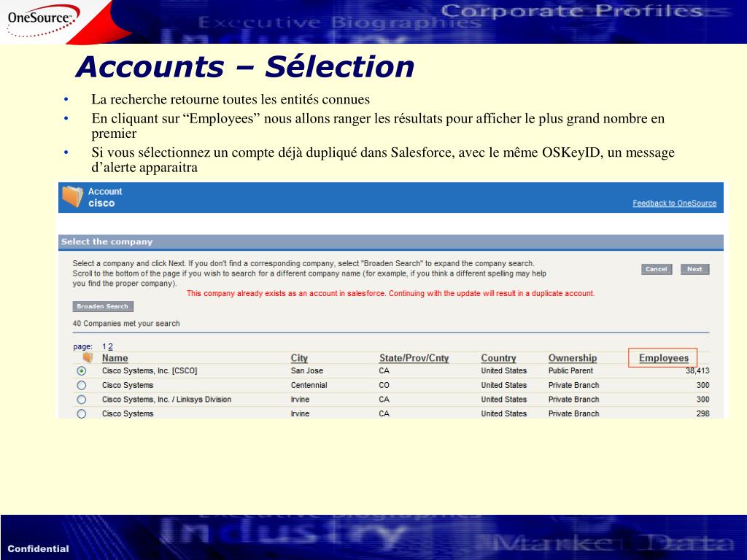The height and width of the screenshot is (560, 747).
Task: Click the 38,413 employees value
Action: (697, 370)
